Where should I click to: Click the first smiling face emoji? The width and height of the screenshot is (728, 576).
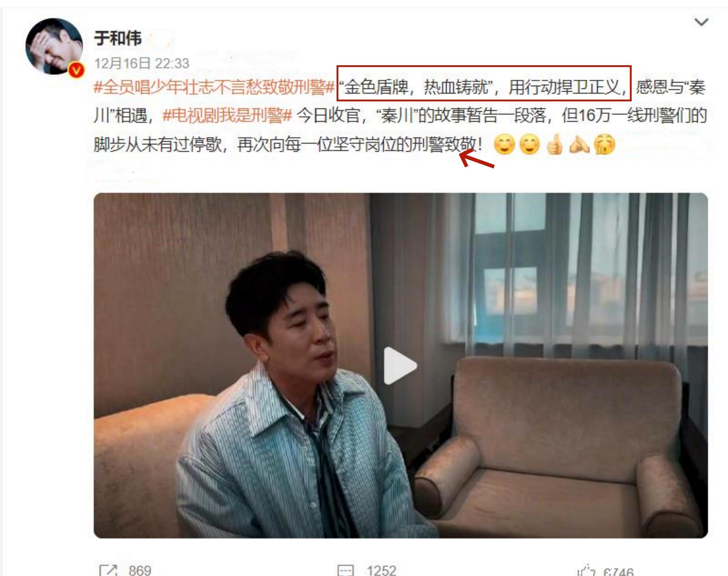(x=504, y=145)
